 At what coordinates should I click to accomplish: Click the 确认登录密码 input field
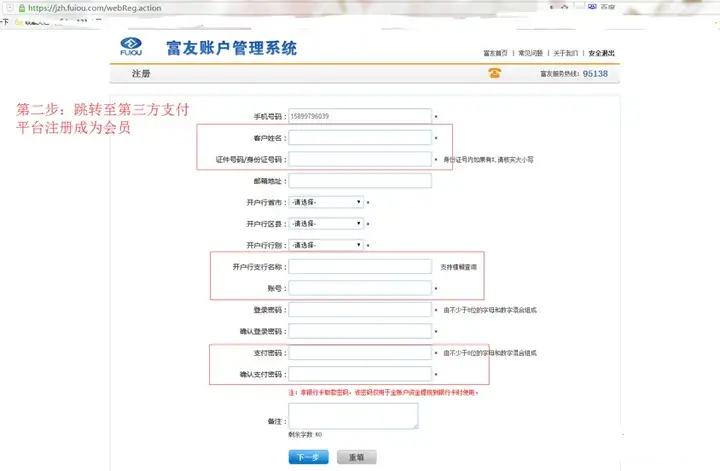pos(360,331)
